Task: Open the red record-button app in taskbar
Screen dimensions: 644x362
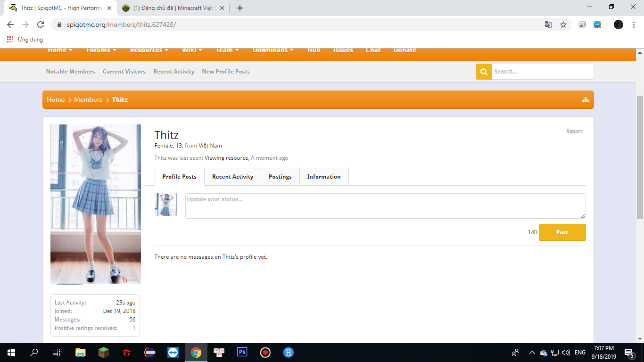Action: click(x=265, y=352)
